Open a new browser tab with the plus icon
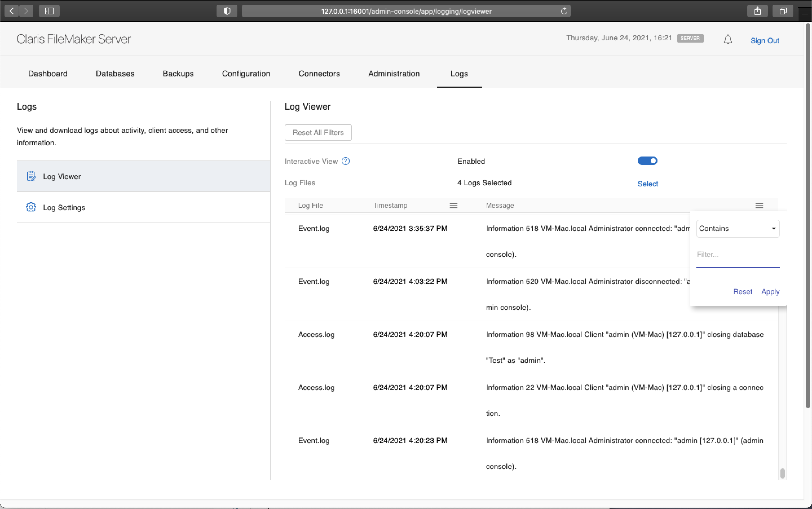 [x=805, y=14]
